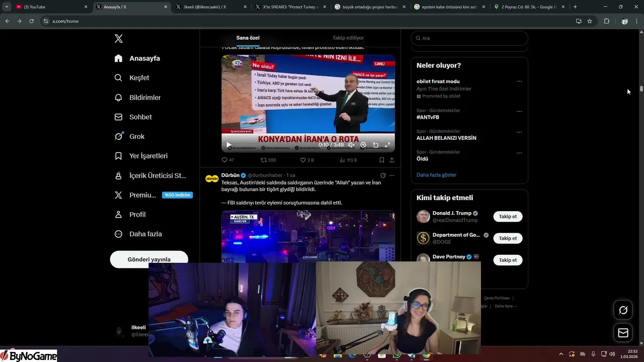The width and height of the screenshot is (644, 362).
Task: Close the Anasayfa / X tab
Action: pyautogui.click(x=166, y=7)
